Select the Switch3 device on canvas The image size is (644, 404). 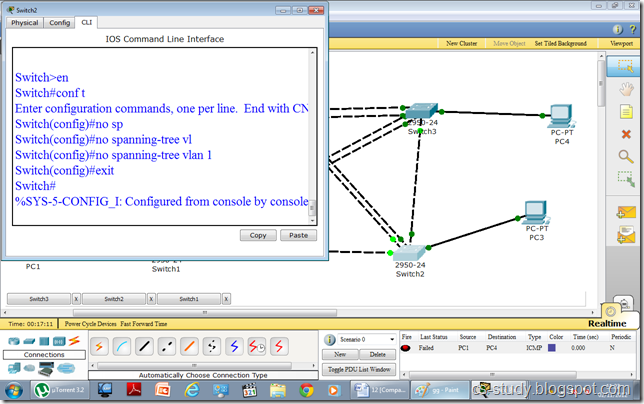[418, 111]
